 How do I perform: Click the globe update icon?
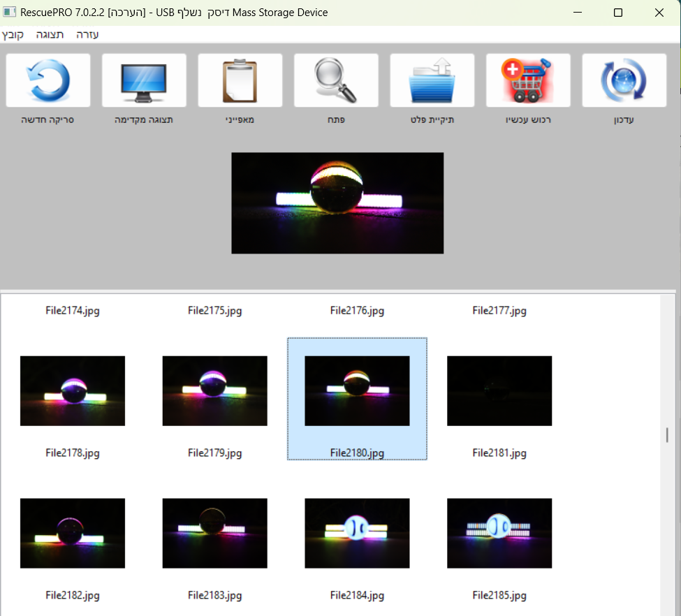click(x=624, y=80)
